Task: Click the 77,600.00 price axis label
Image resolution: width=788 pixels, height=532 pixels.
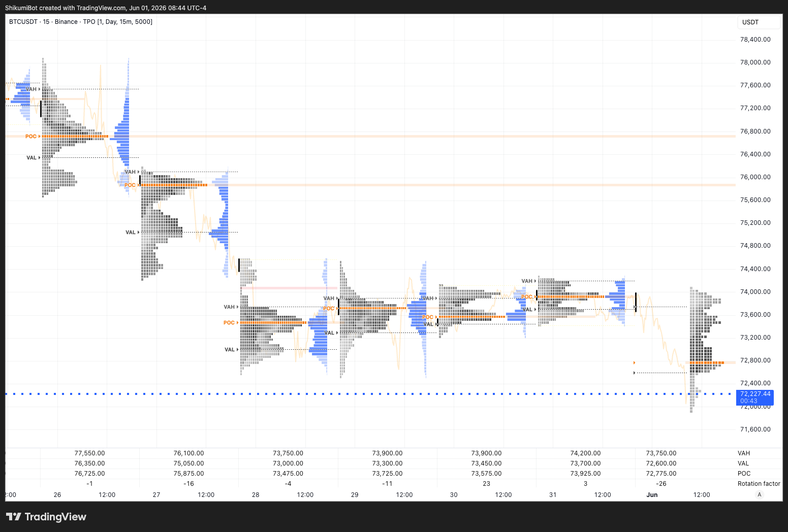Action: click(755, 85)
